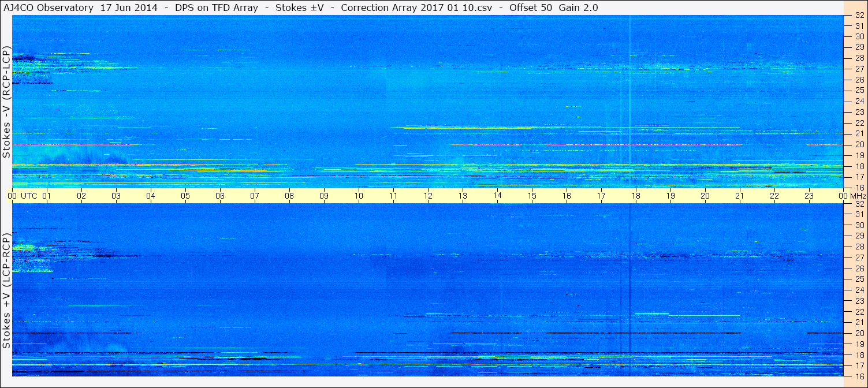Viewport: 868px width, 388px height.
Task: Click the 09 hour time axis label
Action: 324,196
